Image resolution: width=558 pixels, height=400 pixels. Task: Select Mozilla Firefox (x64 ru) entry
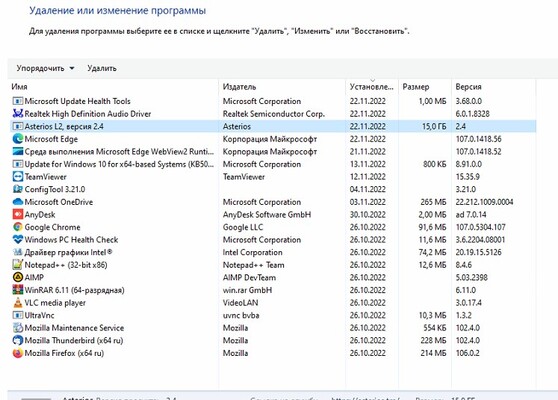pyautogui.click(x=64, y=353)
